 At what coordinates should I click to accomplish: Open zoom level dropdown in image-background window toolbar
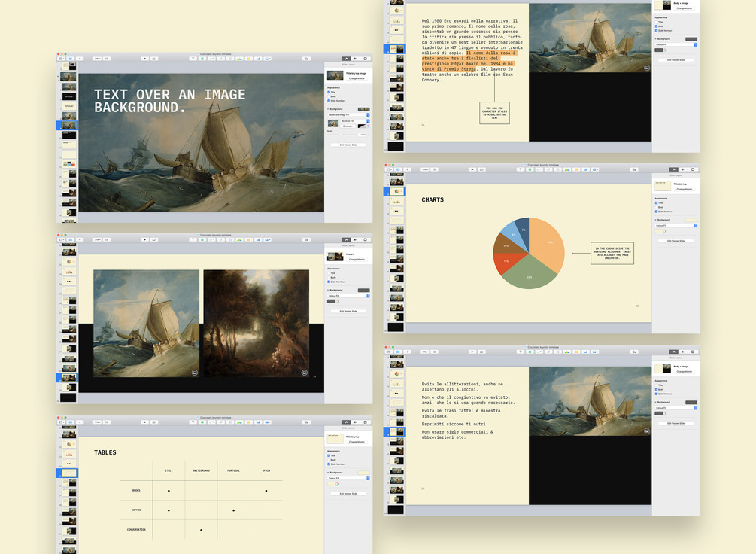[97, 59]
